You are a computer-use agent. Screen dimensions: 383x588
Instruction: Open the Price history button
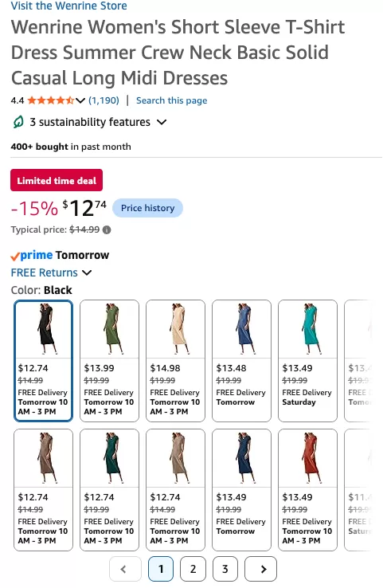coord(147,208)
